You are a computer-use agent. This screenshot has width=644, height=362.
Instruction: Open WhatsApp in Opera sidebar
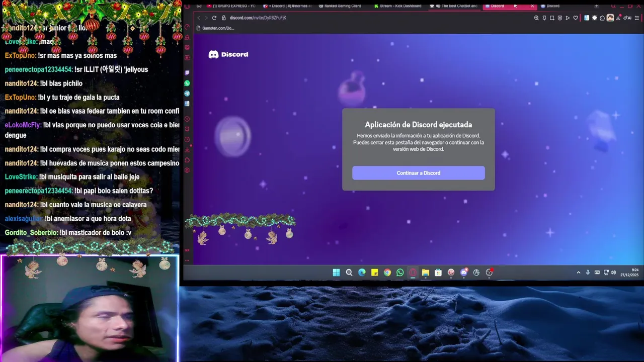[x=187, y=83]
